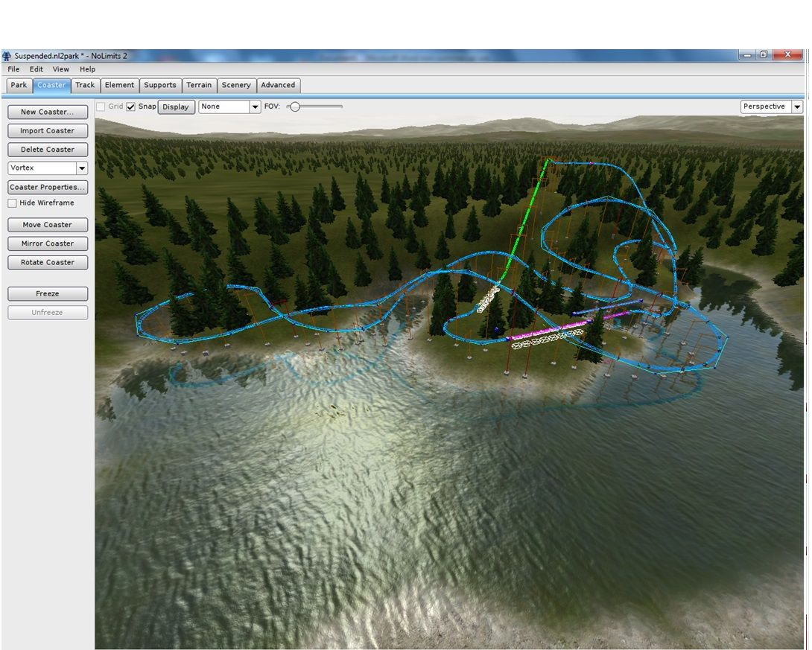The width and height of the screenshot is (812, 650).
Task: Click the Display button
Action: 176,106
